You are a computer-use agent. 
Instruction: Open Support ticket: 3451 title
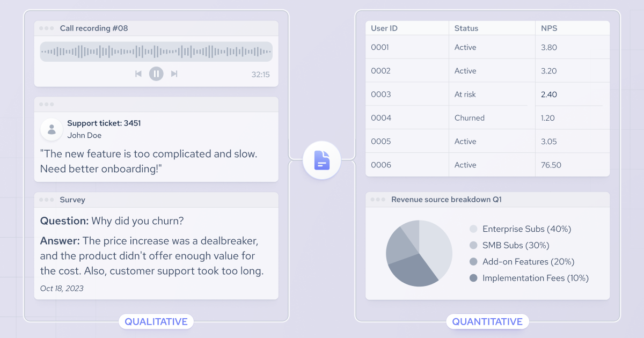point(104,123)
